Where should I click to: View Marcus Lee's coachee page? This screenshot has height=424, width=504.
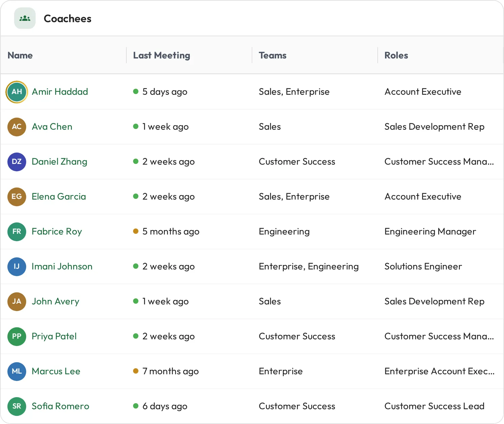56,371
